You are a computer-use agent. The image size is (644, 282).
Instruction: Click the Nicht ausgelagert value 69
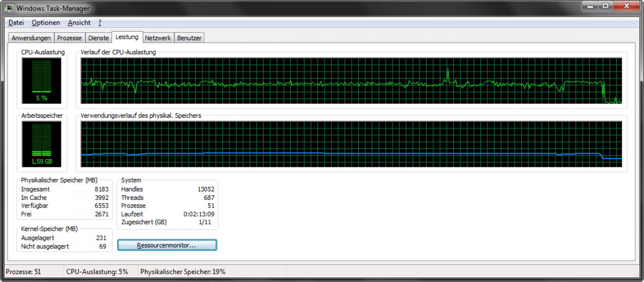coord(103,246)
